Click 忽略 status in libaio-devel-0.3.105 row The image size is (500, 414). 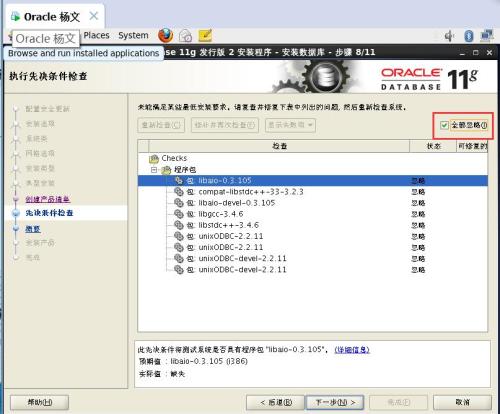pyautogui.click(x=418, y=203)
